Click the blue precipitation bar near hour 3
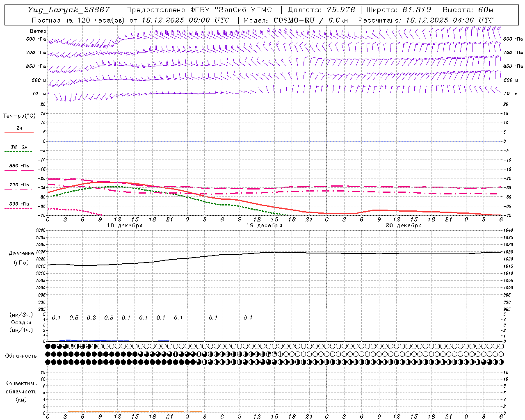The width and height of the screenshot is (525, 420). (68, 340)
